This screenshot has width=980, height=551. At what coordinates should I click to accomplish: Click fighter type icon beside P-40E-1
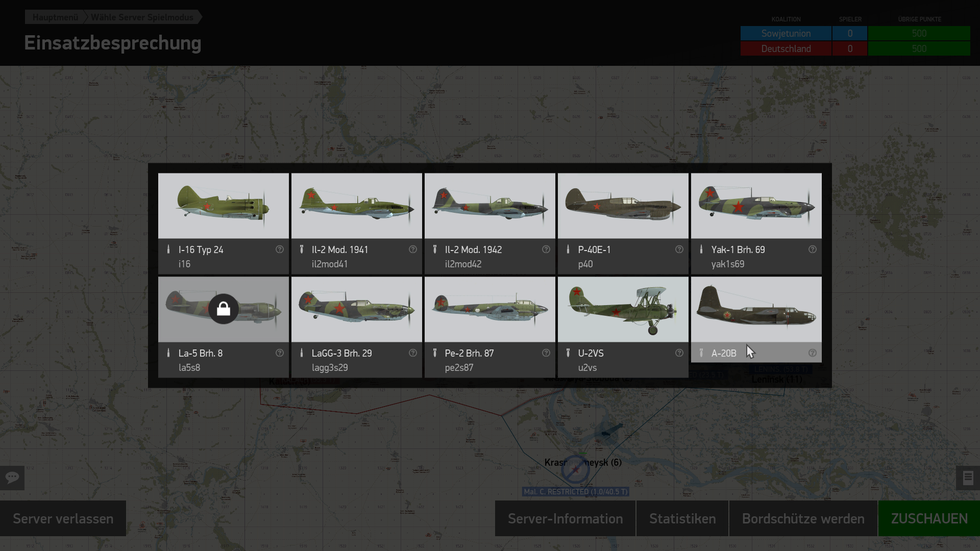(568, 249)
